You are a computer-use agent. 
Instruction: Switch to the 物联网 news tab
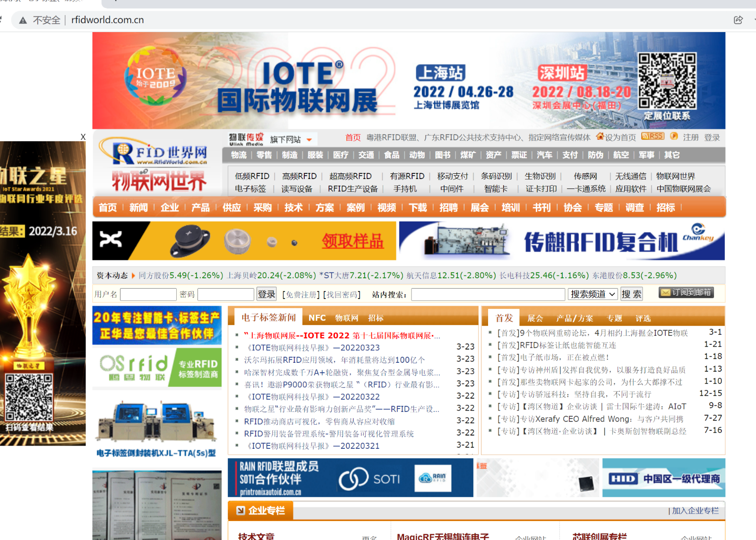pyautogui.click(x=347, y=318)
